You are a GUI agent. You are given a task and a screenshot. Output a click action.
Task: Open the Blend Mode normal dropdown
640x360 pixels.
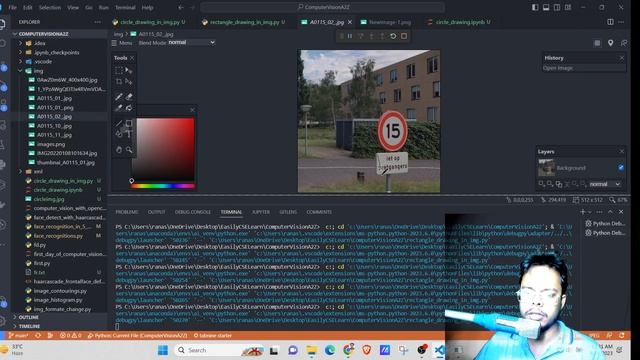[192, 42]
